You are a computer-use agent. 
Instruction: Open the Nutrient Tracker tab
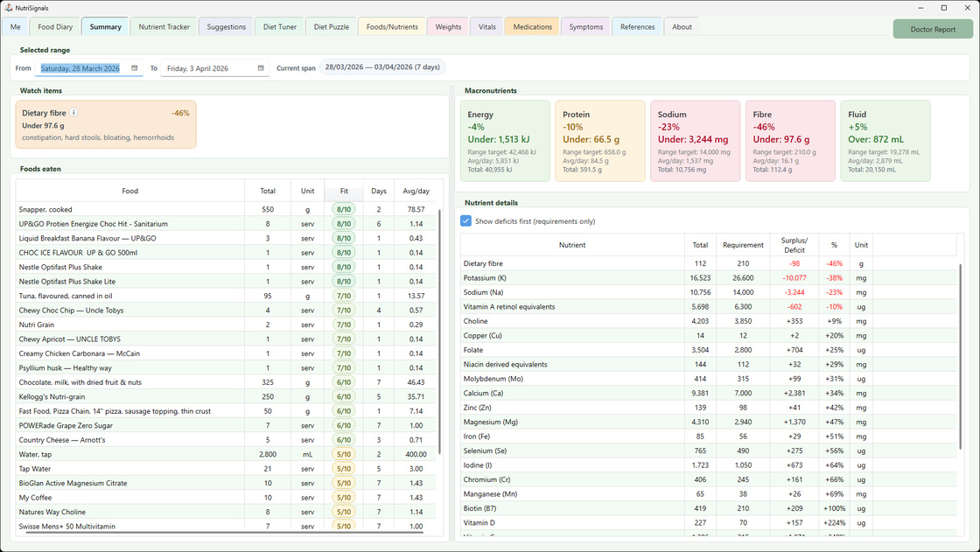pos(164,26)
